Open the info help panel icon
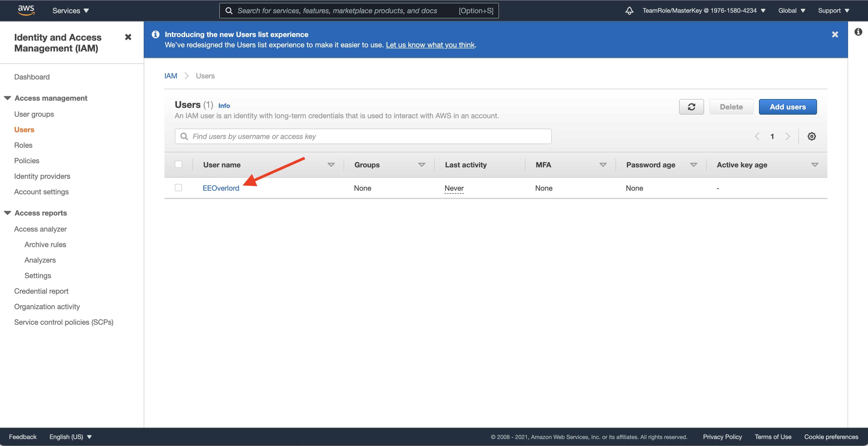The height and width of the screenshot is (446, 868). click(x=858, y=32)
